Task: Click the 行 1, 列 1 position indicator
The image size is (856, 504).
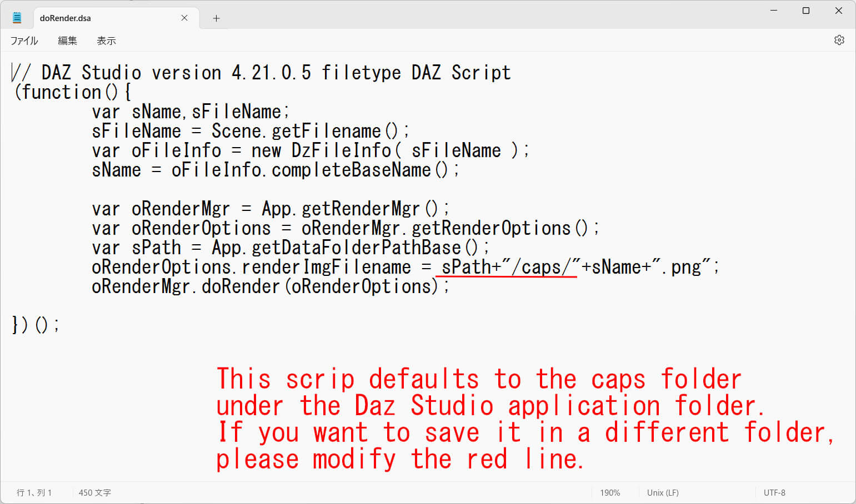Action: (34, 492)
